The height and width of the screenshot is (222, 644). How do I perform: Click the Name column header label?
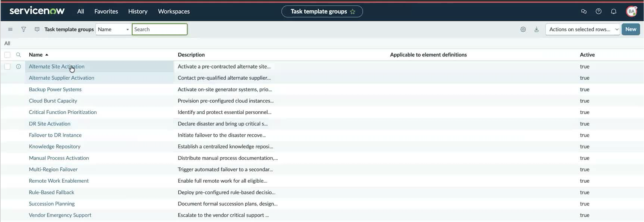pyautogui.click(x=36, y=55)
